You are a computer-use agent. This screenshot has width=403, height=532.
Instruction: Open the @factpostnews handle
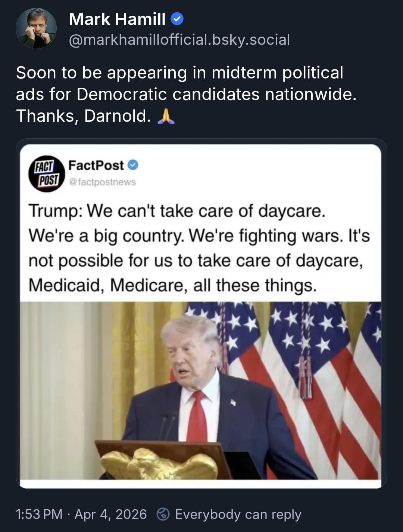click(102, 182)
